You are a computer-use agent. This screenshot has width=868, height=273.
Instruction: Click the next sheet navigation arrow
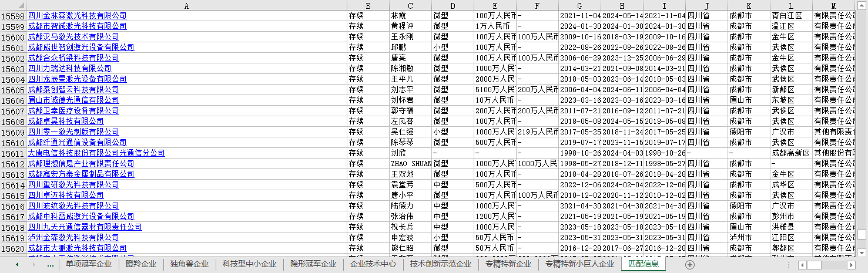(x=34, y=265)
